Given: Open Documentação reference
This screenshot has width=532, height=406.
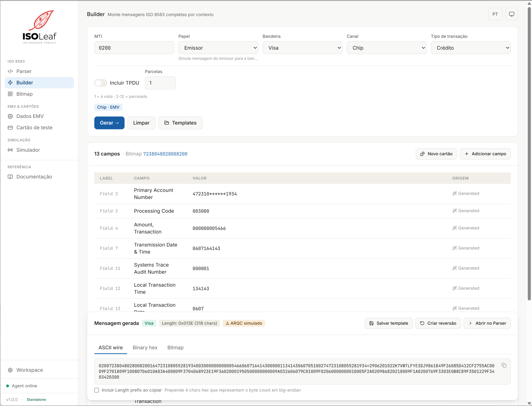Looking at the screenshot, I should (x=39, y=177).
